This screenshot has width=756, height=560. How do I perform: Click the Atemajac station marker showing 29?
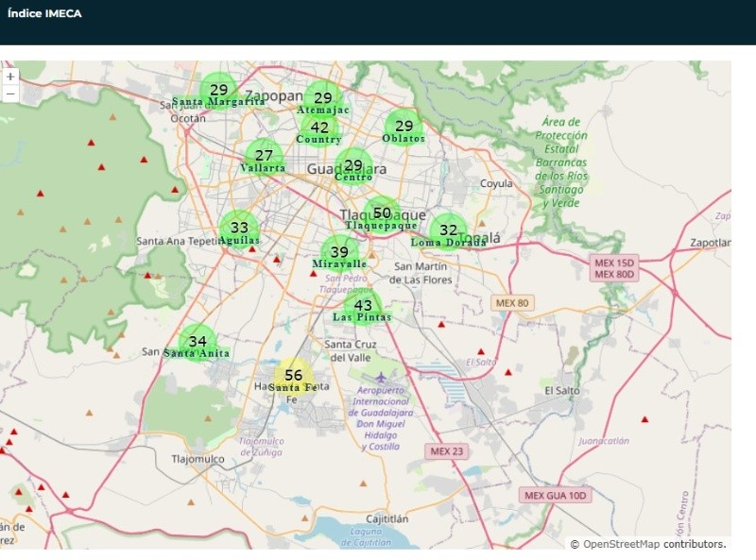click(323, 98)
